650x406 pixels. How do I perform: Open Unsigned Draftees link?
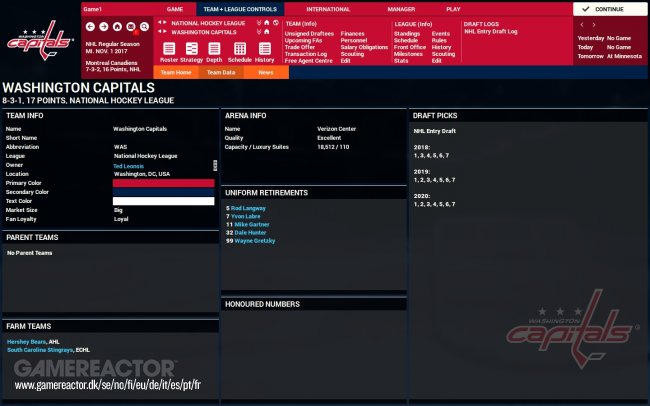click(309, 34)
